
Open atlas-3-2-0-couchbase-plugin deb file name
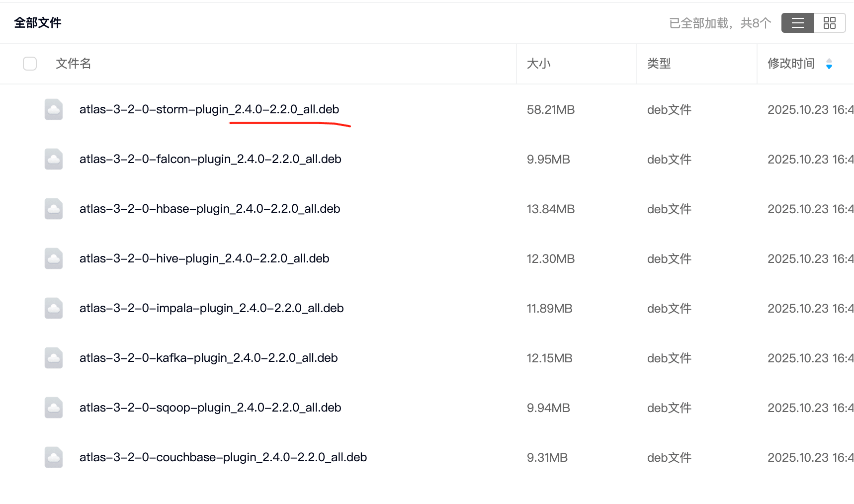[223, 457]
